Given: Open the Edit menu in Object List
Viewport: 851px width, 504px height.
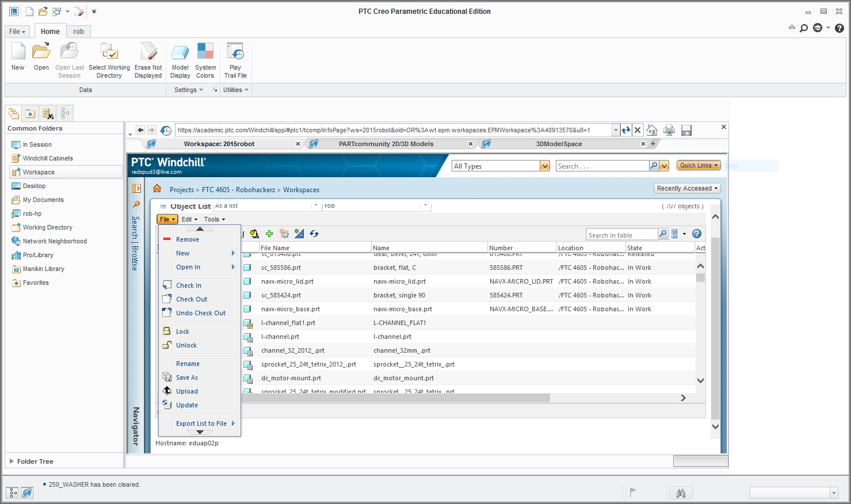Looking at the screenshot, I should [189, 219].
